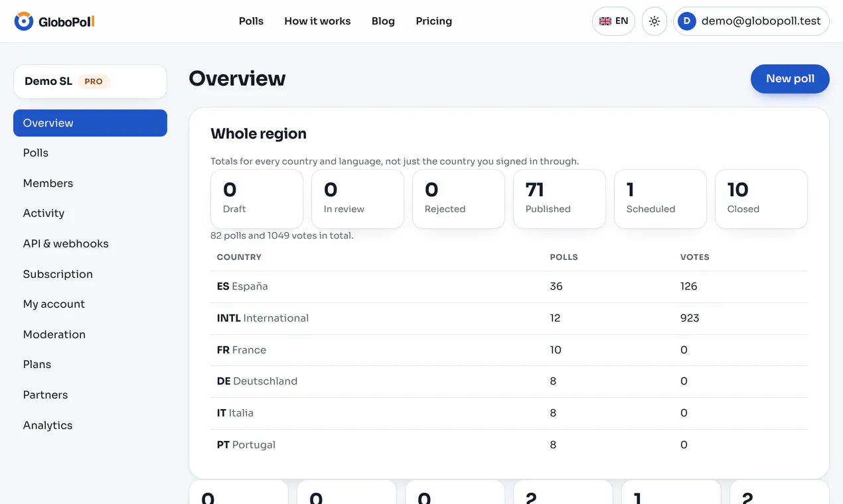The height and width of the screenshot is (504, 843).
Task: Open the Pricing page
Action: click(434, 21)
